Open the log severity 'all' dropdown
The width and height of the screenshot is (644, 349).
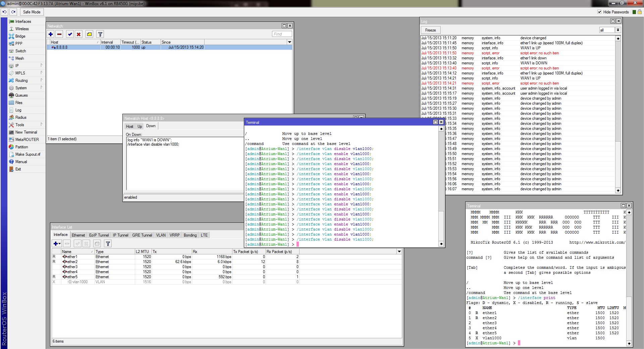click(x=618, y=30)
